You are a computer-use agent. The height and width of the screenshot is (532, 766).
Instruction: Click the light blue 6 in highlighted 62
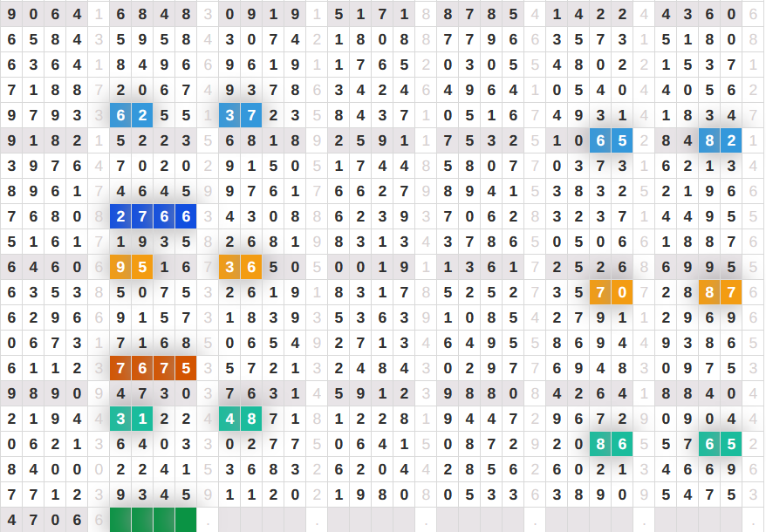coord(120,116)
